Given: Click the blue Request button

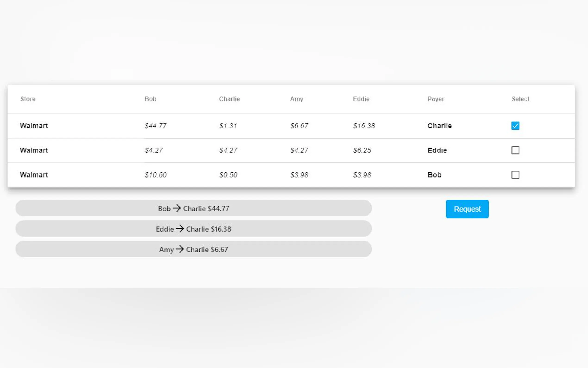Looking at the screenshot, I should pos(467,209).
